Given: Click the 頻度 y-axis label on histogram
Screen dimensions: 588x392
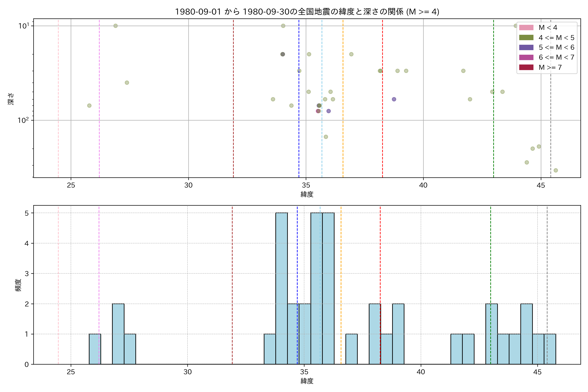Looking at the screenshot, I should 18,285.
